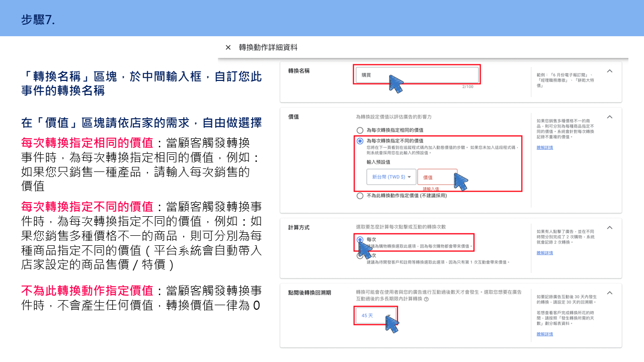Click red heading 不為此轉換動作指定價值
This screenshot has width=644, height=362.
click(87, 290)
